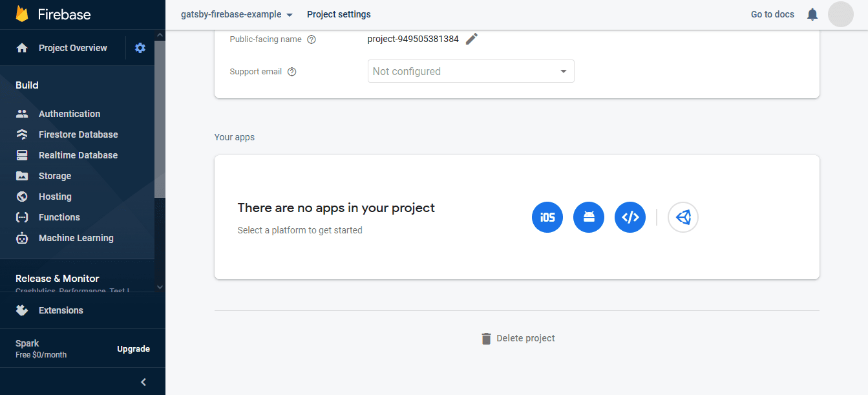Open notifications bell
868x395 pixels.
813,14
